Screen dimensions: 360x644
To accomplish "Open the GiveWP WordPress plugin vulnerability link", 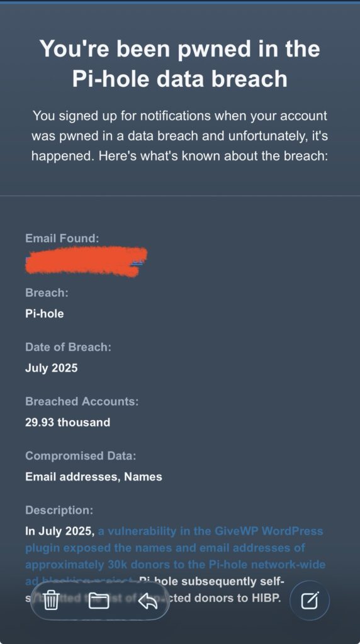I will (175, 556).
